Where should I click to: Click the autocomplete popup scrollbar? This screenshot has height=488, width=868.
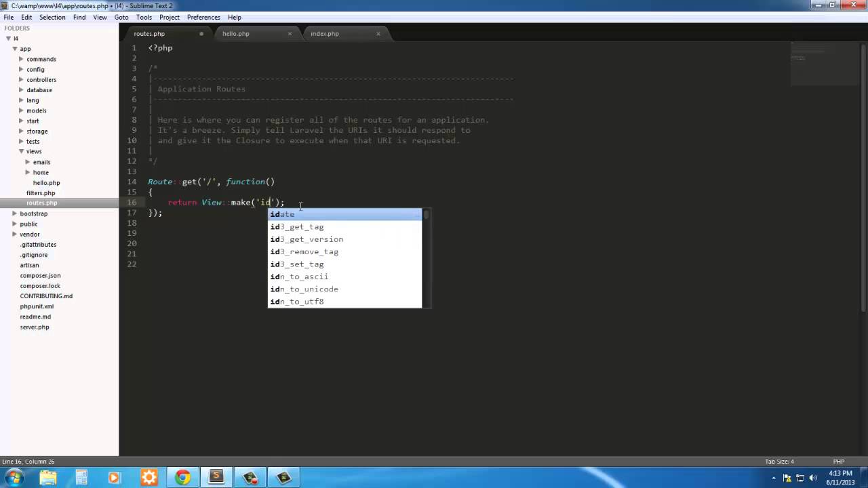pyautogui.click(x=427, y=214)
